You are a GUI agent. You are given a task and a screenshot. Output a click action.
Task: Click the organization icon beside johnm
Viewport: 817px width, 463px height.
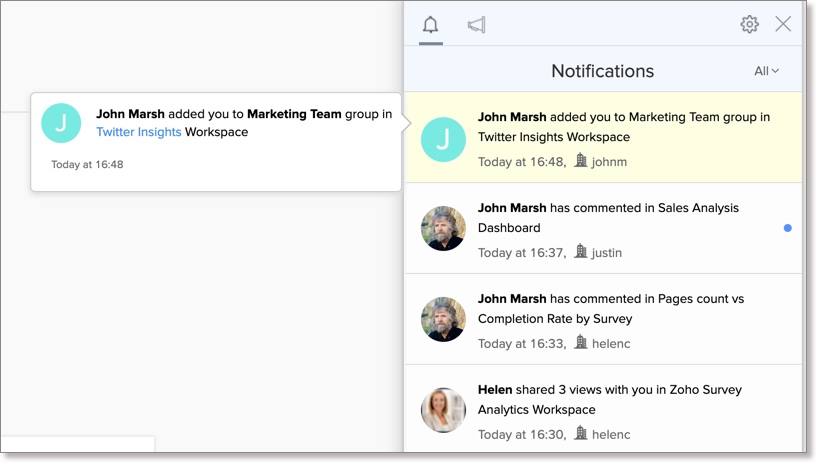(x=581, y=161)
